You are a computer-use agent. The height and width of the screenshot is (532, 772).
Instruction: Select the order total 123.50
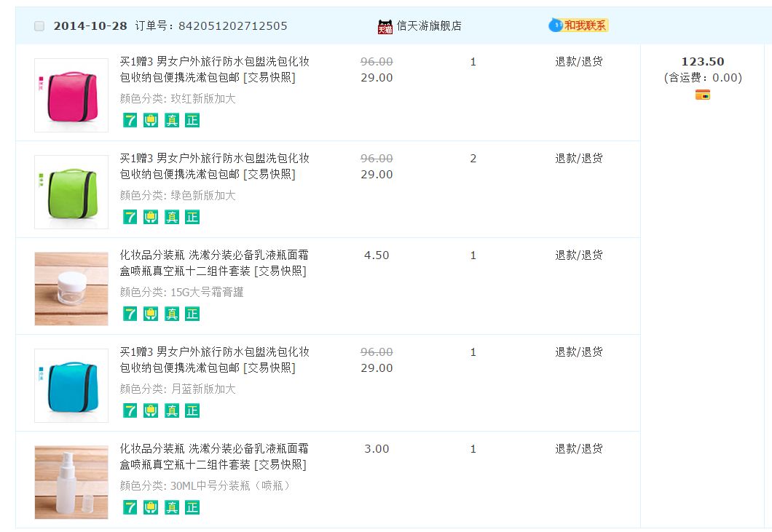[703, 62]
